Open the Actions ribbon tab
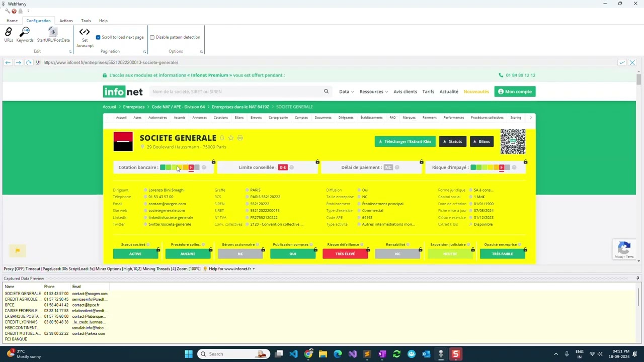 pos(66,21)
